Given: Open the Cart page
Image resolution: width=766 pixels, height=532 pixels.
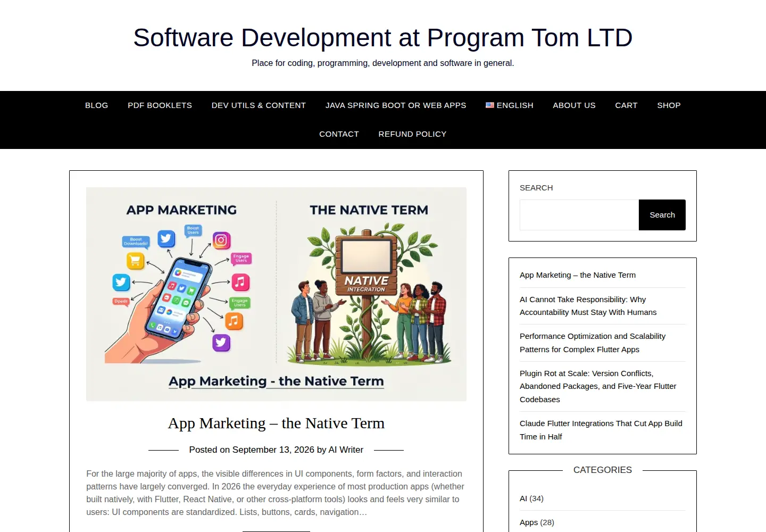Looking at the screenshot, I should tap(626, 105).
